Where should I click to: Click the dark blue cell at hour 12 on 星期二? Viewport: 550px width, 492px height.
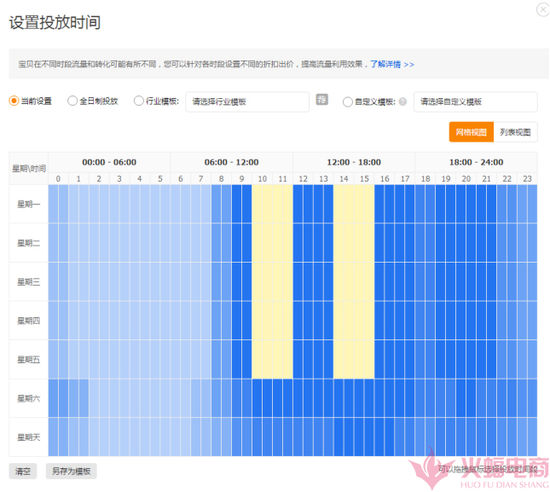tap(303, 243)
